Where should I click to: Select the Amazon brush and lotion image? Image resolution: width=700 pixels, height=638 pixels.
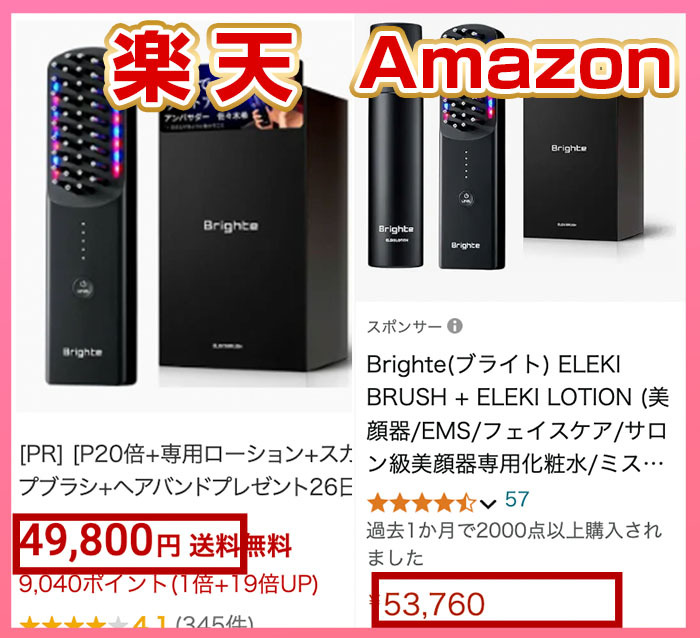pyautogui.click(x=520, y=157)
